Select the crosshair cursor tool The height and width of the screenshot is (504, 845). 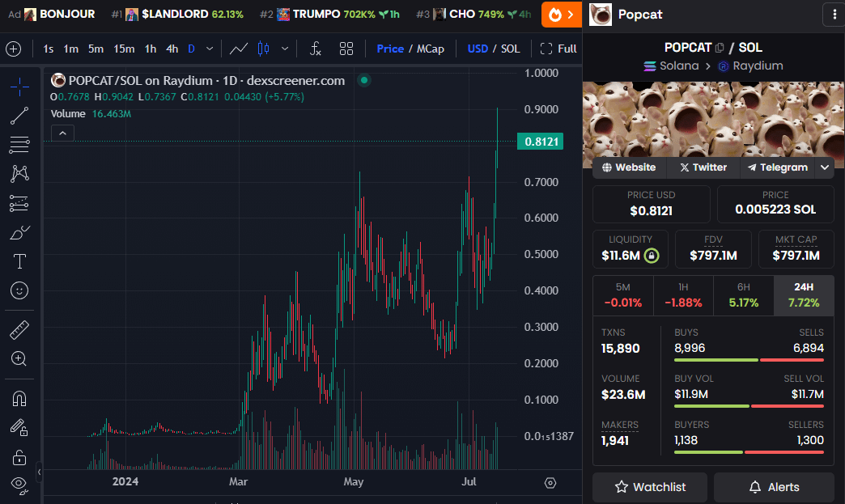[x=19, y=87]
